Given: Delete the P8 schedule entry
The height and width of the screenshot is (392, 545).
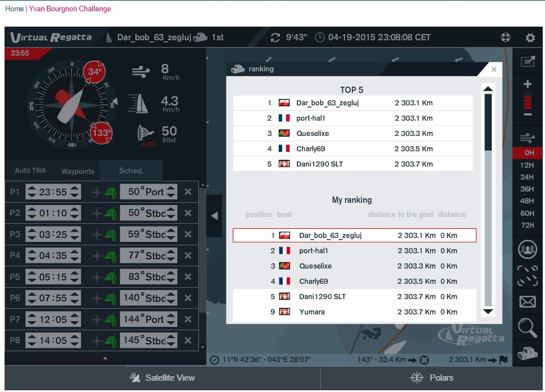Looking at the screenshot, I should pyautogui.click(x=188, y=340).
